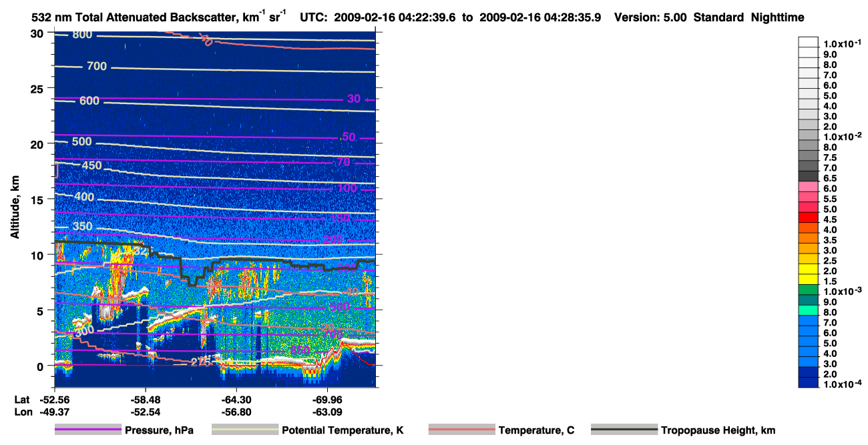868x445 pixels.
Task: Click the "Potential Temperature, K" legend label
Action: (343, 430)
